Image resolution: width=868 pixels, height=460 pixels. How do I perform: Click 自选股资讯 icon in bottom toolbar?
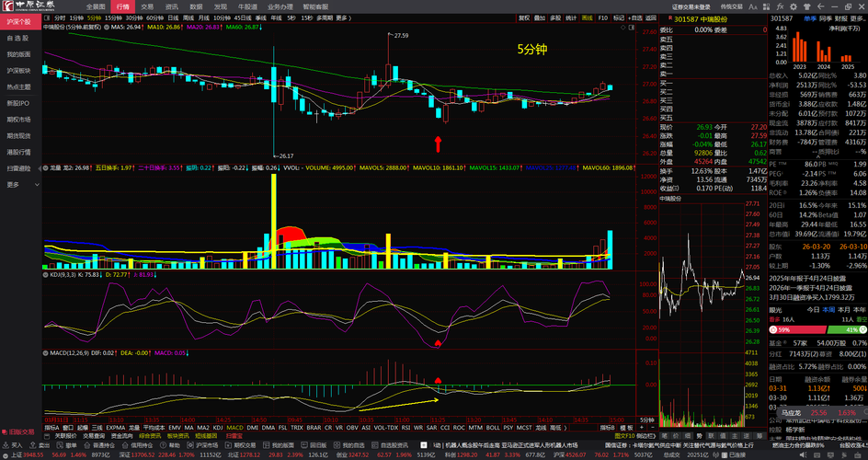tap(376, 445)
